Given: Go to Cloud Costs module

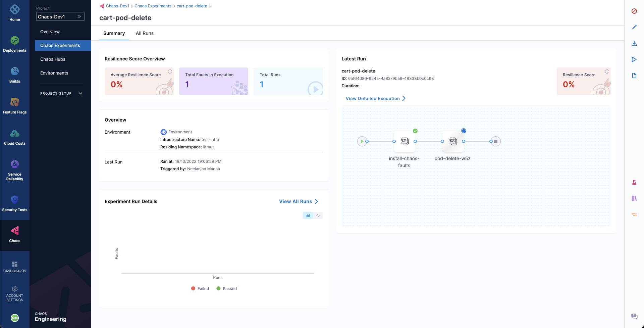Looking at the screenshot, I should tap(15, 137).
